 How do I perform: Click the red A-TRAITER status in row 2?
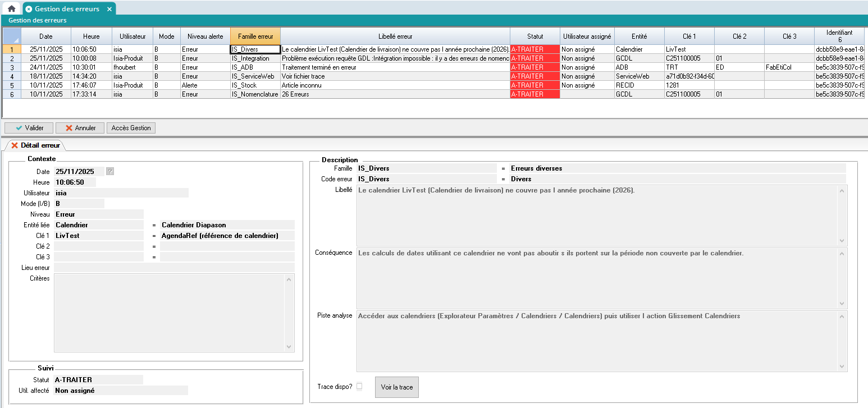coord(534,58)
